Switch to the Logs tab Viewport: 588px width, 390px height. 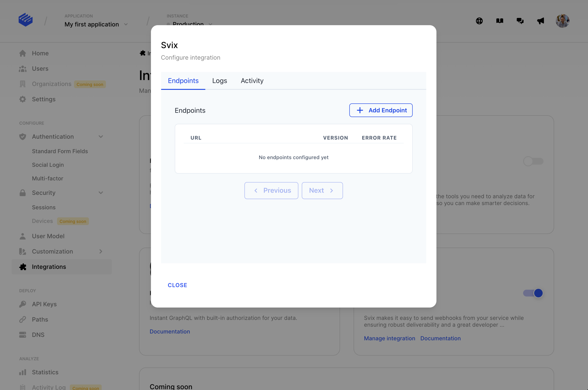220,81
